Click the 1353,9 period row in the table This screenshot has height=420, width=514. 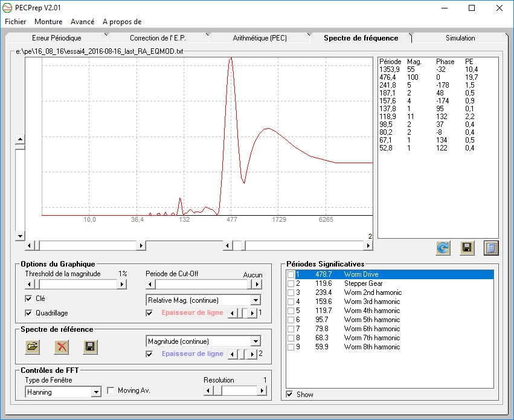tap(429, 69)
